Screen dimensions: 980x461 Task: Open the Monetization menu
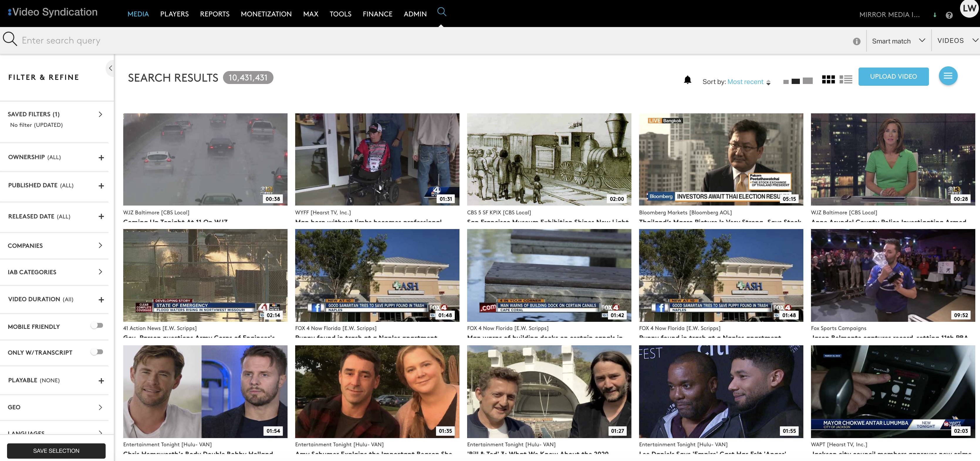tap(266, 14)
